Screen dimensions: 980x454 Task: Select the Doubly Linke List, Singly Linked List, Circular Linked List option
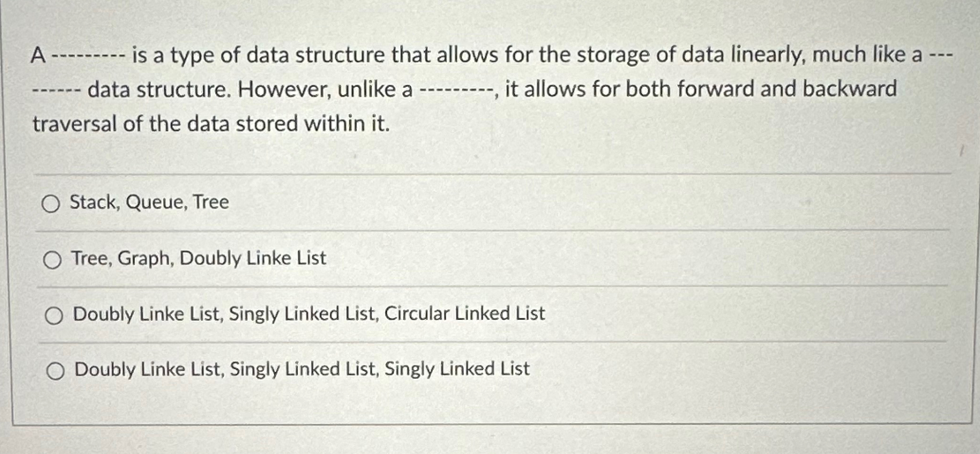tap(54, 315)
